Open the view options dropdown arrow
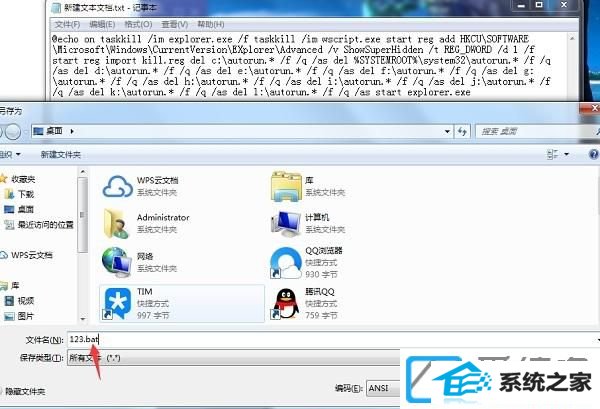 [566, 155]
